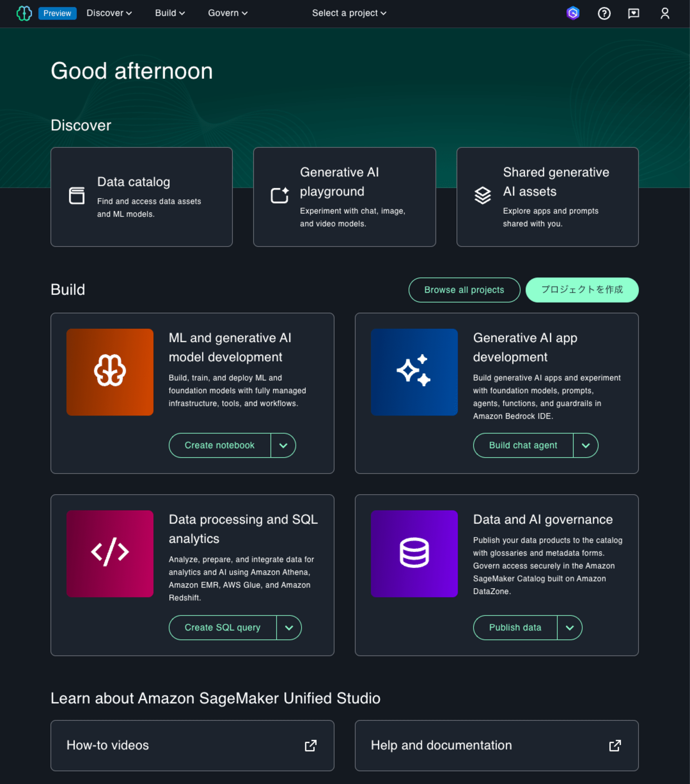Click the Build chat agent button
This screenshot has width=690, height=784.
click(x=523, y=445)
